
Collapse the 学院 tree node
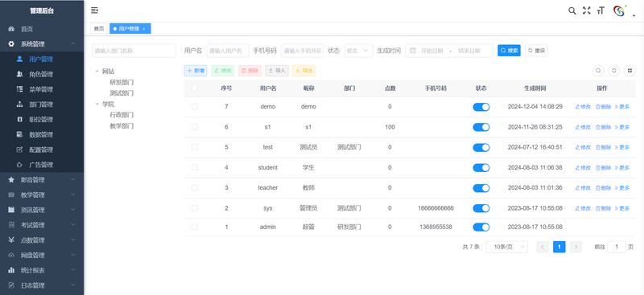97,104
